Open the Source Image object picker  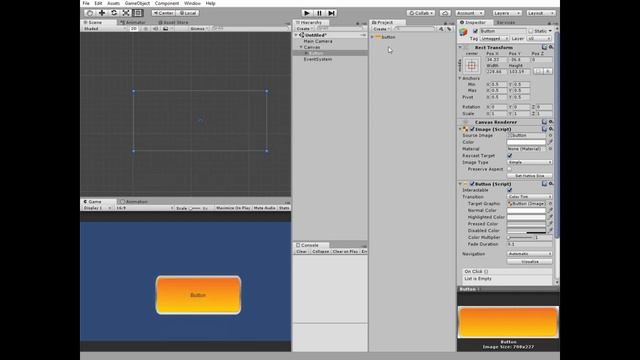point(550,135)
